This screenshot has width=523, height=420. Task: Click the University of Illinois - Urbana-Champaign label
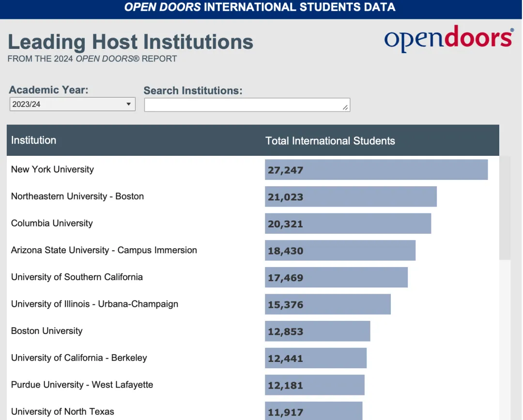[x=94, y=304]
